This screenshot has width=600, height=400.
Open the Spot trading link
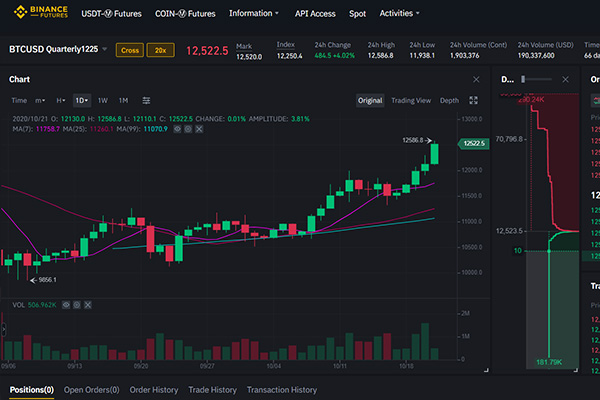pyautogui.click(x=357, y=14)
